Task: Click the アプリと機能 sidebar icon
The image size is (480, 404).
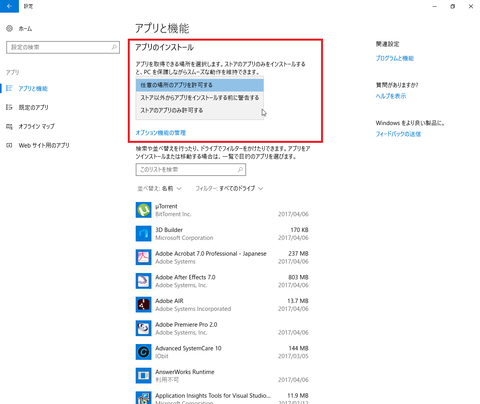Action: coord(9,88)
